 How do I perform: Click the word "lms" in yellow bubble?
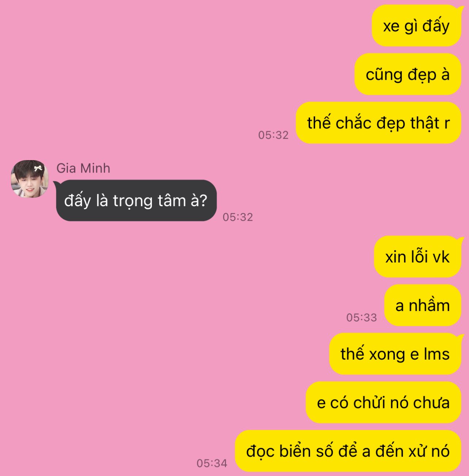click(x=437, y=354)
